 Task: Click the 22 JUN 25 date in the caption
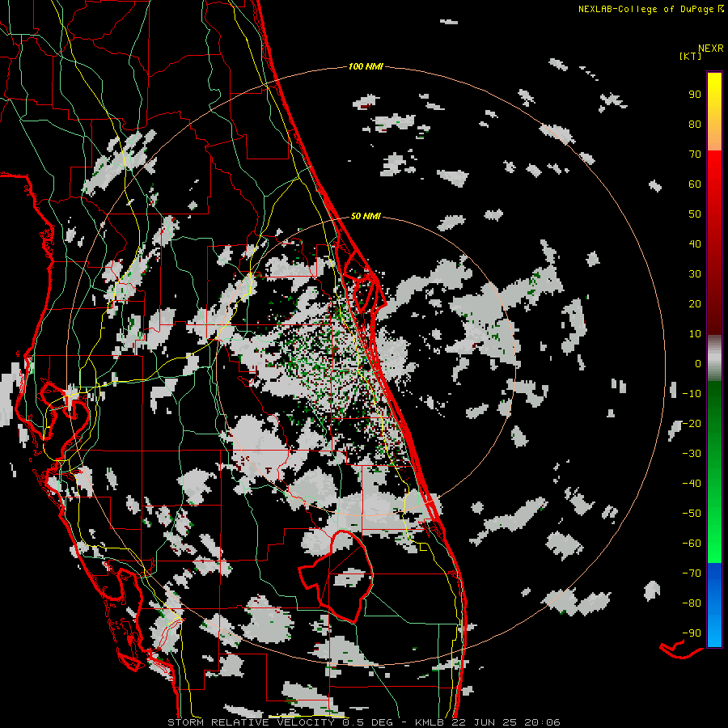[x=483, y=722]
